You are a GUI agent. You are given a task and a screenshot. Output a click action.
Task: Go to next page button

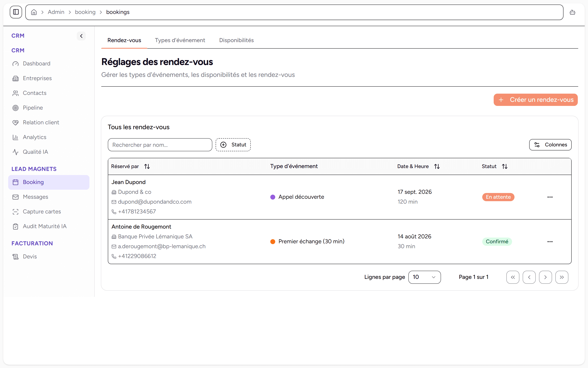[x=545, y=277]
